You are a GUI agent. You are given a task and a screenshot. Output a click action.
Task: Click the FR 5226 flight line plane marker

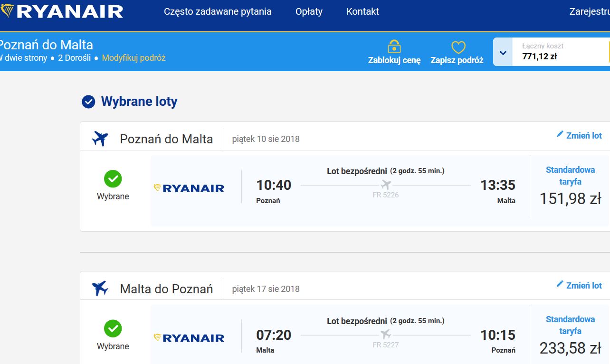point(386,185)
